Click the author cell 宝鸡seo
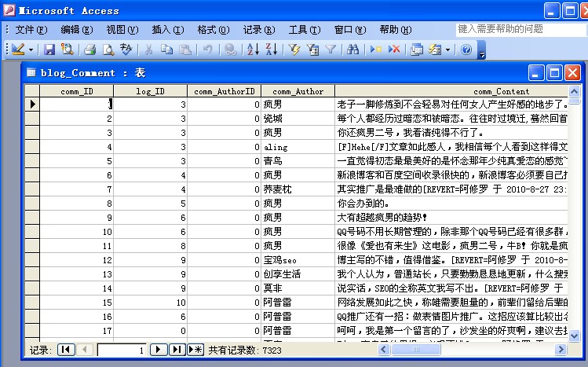Image resolution: width=588 pixels, height=367 pixels. 298,260
